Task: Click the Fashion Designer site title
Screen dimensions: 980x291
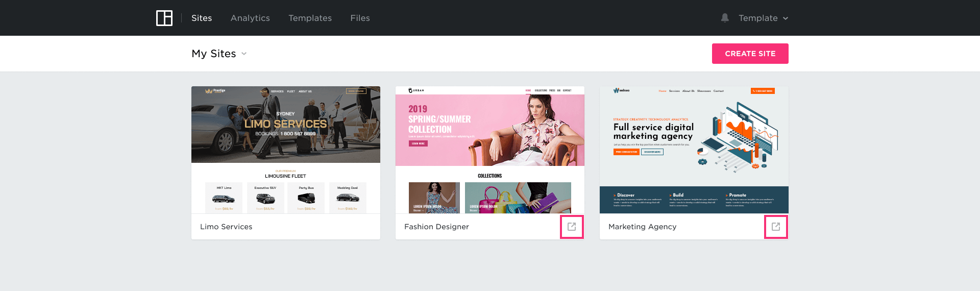Action: (x=436, y=227)
